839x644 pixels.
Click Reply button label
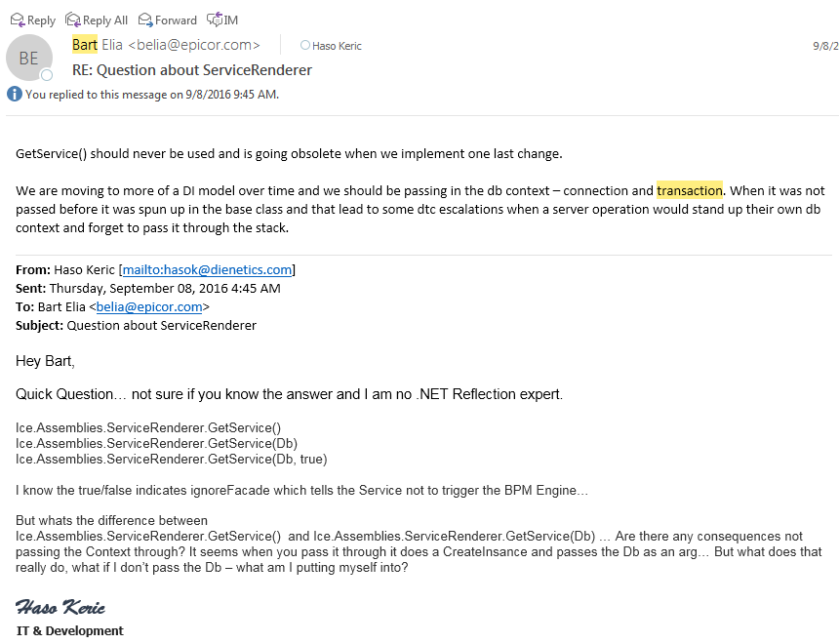(41, 20)
